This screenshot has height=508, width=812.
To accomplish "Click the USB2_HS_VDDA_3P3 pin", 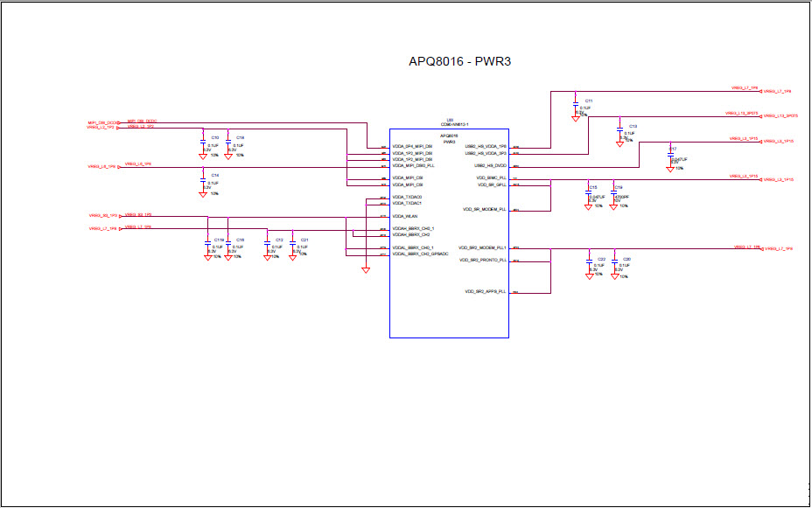I will point(486,153).
